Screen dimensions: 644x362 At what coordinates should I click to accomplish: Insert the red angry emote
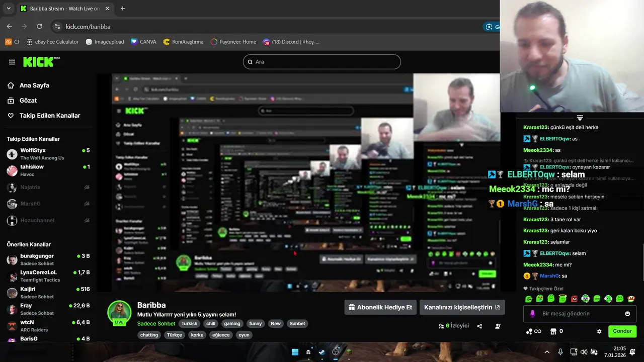pos(574,299)
